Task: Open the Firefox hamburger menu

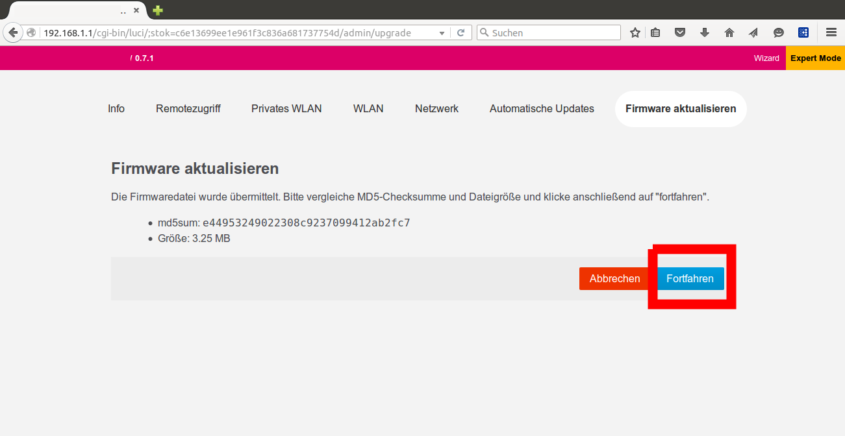Action: click(831, 32)
